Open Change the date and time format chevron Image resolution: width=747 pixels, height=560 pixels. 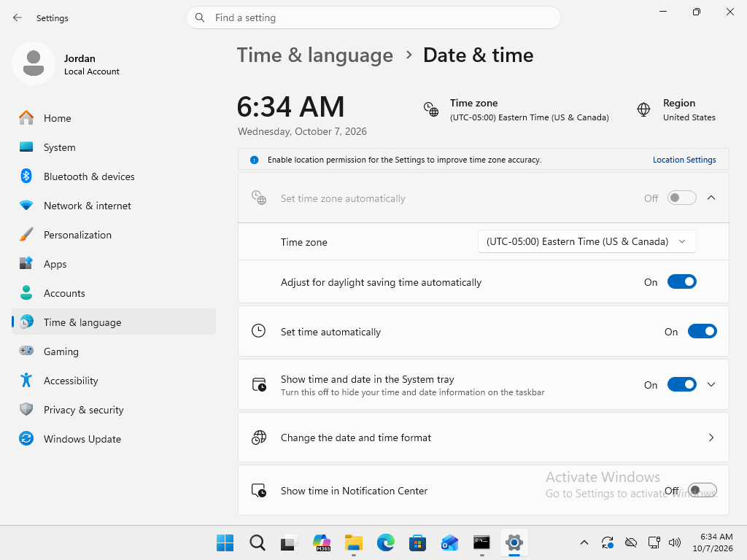pos(711,437)
